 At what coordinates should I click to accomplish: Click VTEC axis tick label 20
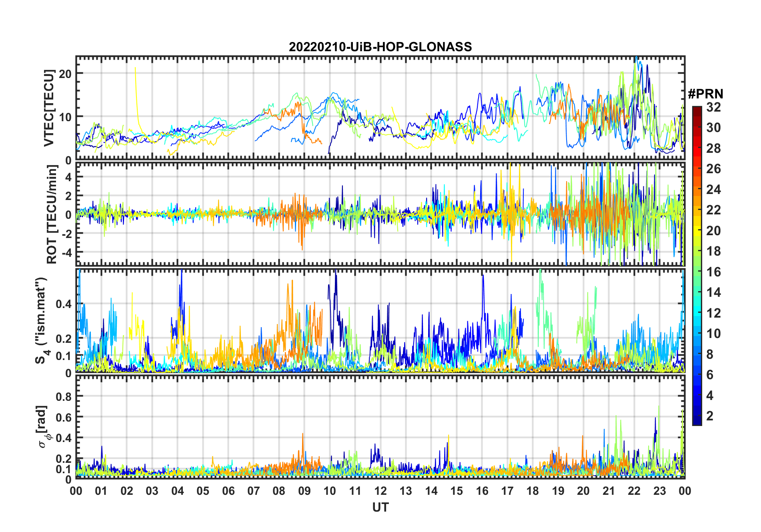(66, 74)
